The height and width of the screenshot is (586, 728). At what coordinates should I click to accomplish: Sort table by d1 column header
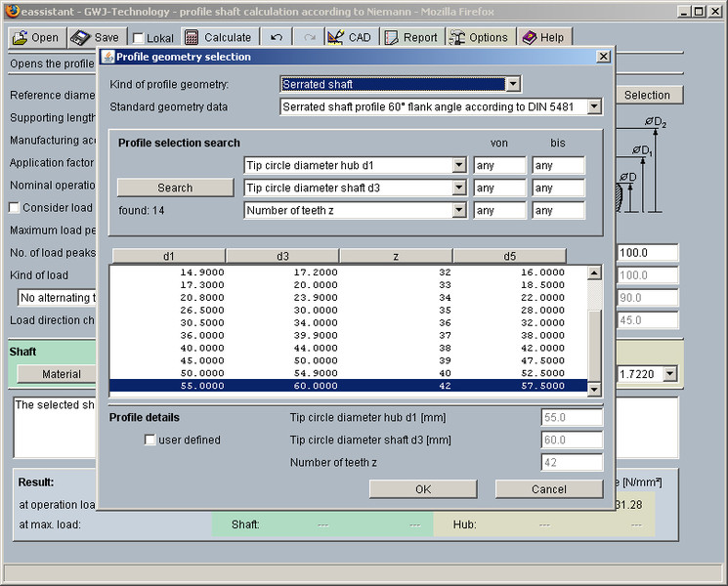169,256
